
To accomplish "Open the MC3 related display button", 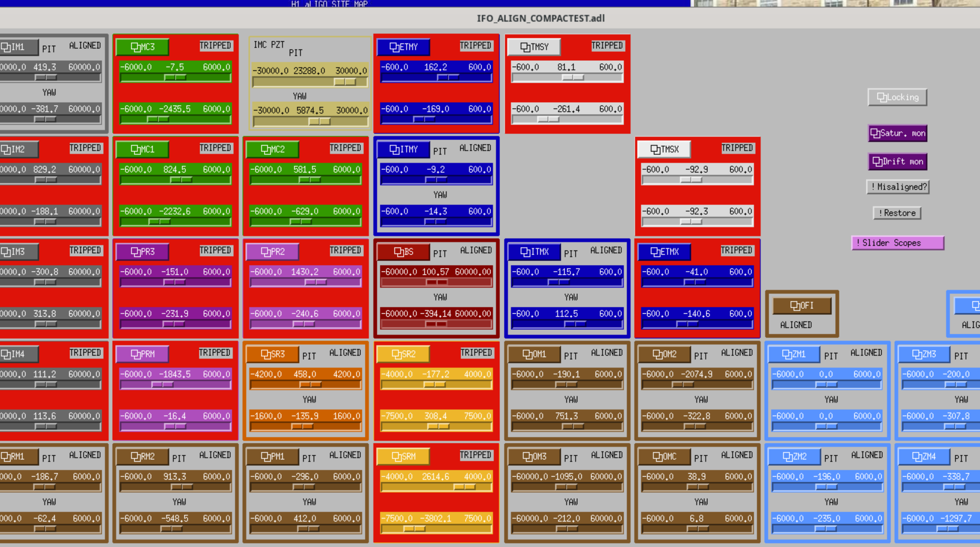I will click(x=142, y=47).
